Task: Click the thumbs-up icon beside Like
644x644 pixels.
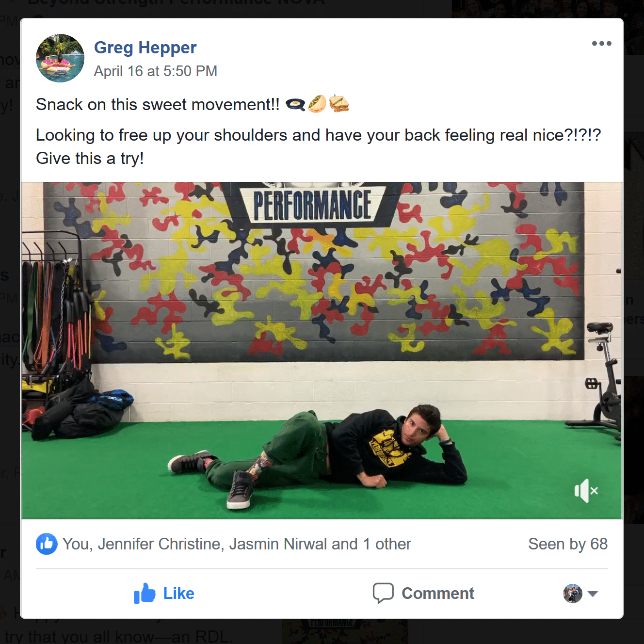Action: click(x=145, y=593)
